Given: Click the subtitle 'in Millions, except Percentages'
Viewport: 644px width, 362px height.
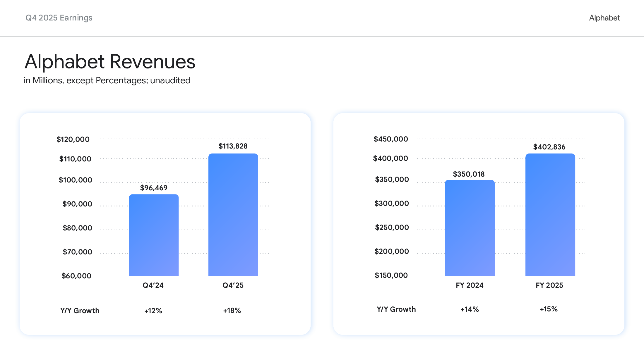Looking at the screenshot, I should pos(107,80).
